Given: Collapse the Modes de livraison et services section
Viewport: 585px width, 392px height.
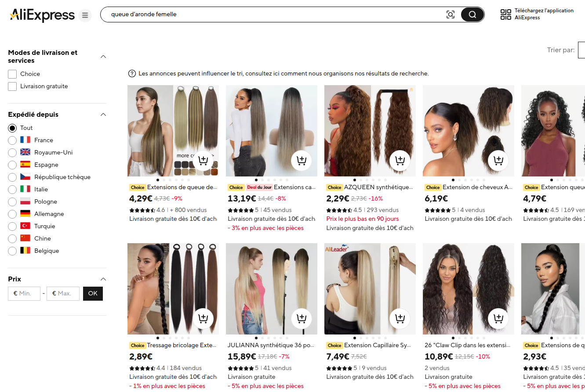Looking at the screenshot, I should point(103,57).
